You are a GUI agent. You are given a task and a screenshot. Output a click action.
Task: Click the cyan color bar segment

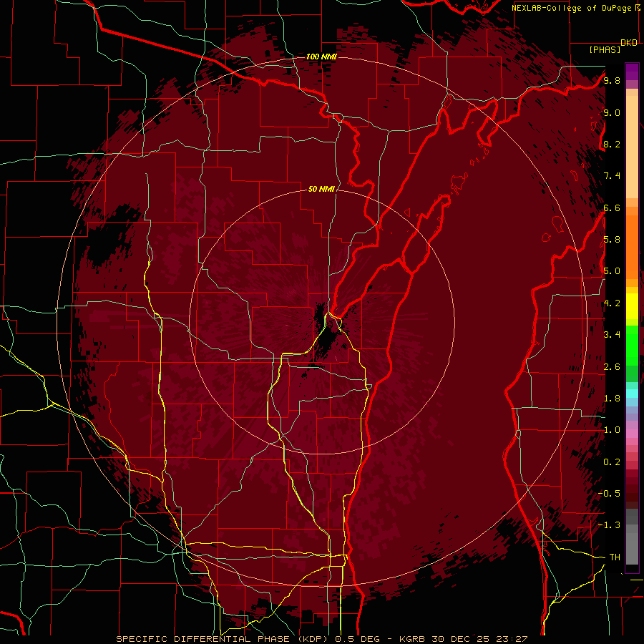point(632,394)
